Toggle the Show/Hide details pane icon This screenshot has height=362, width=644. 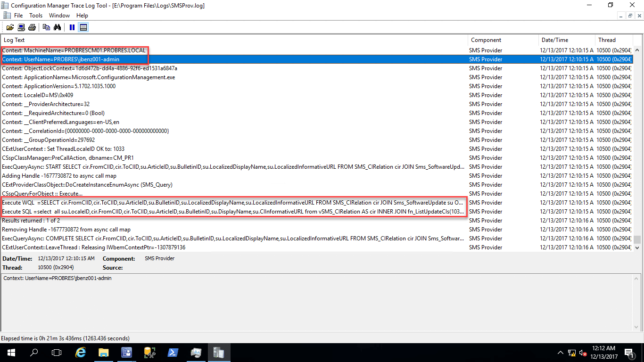click(83, 27)
